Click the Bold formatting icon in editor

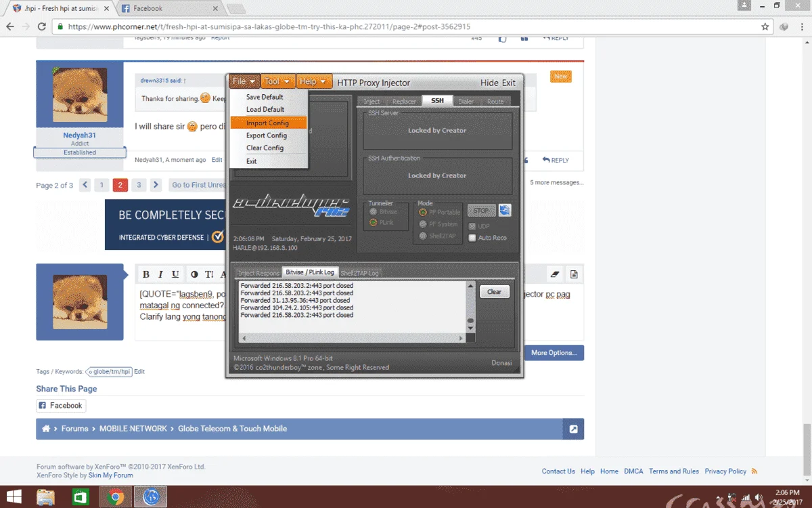pos(145,274)
